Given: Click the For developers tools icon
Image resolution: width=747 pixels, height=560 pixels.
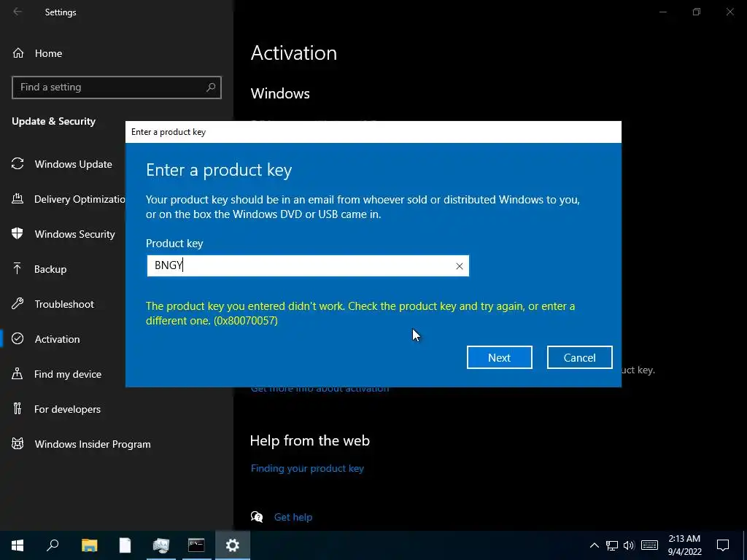Looking at the screenshot, I should [18, 408].
